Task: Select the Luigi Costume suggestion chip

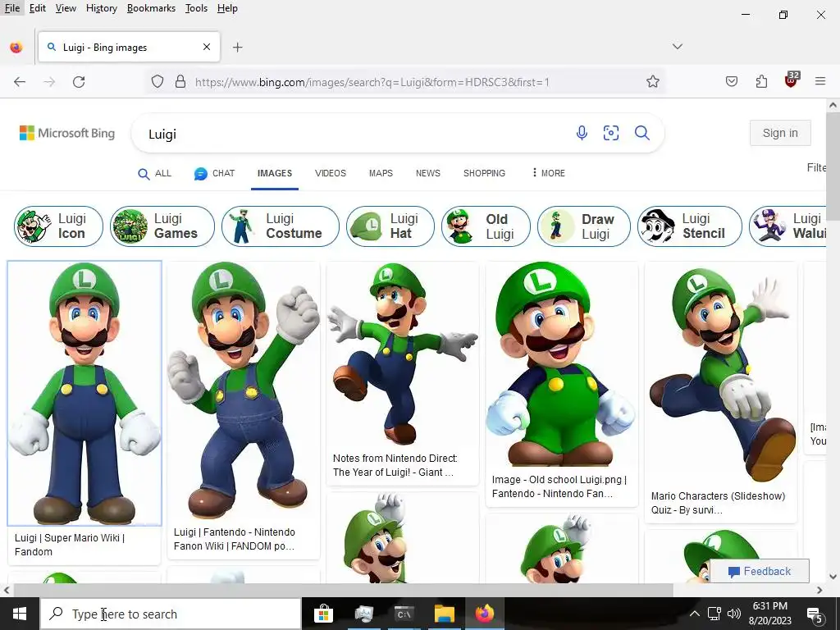Action: point(281,226)
